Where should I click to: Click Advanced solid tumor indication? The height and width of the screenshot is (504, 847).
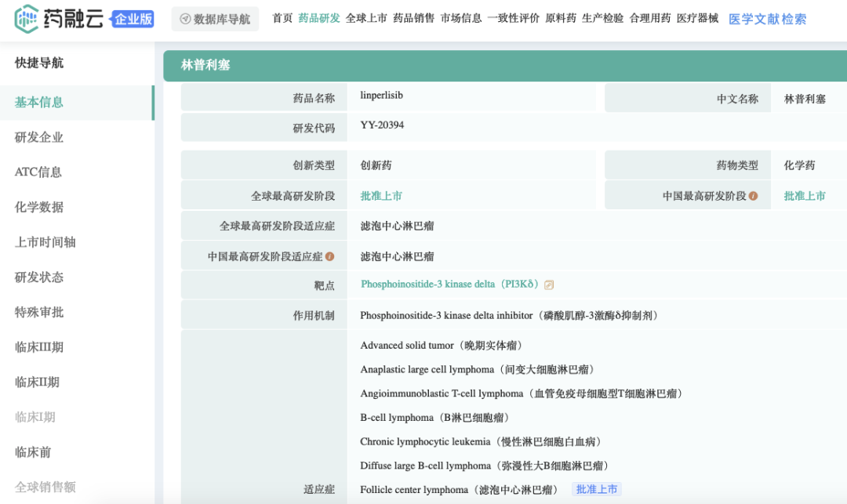pos(442,346)
